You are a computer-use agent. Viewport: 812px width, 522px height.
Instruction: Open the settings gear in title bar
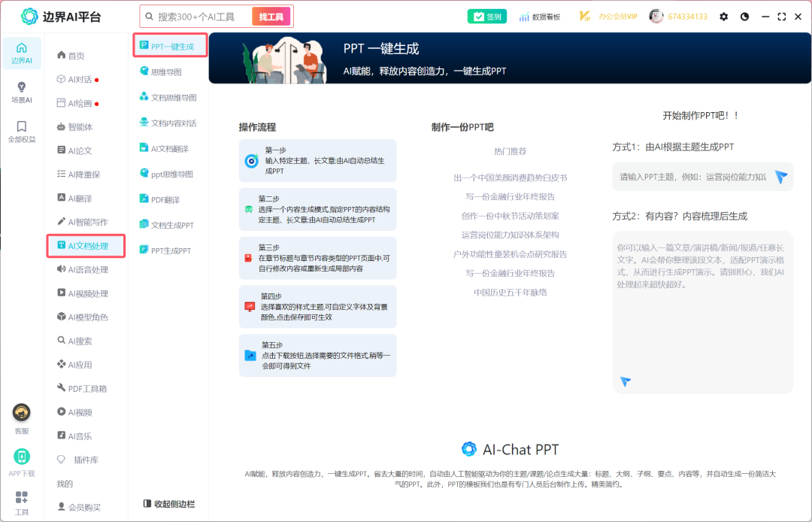(x=724, y=17)
